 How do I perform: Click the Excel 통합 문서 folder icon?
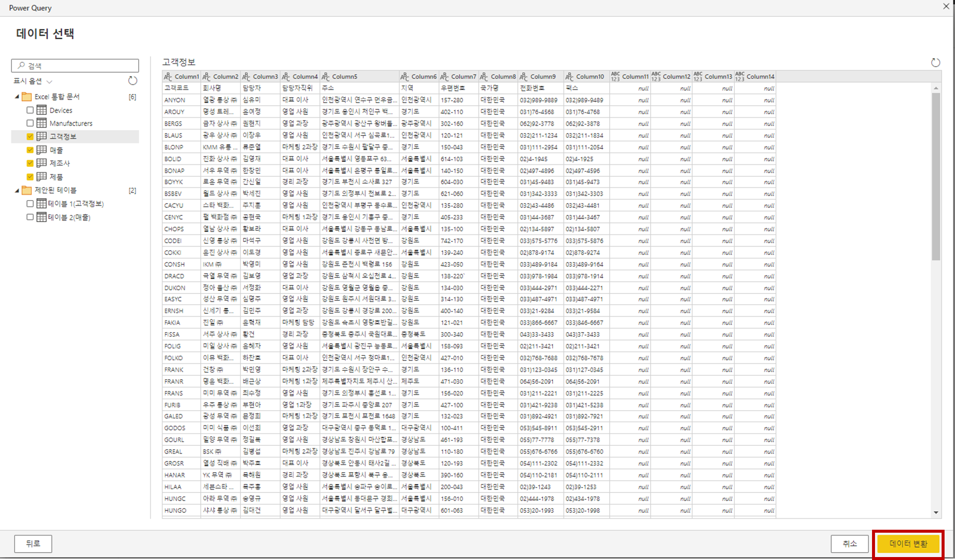tap(27, 97)
